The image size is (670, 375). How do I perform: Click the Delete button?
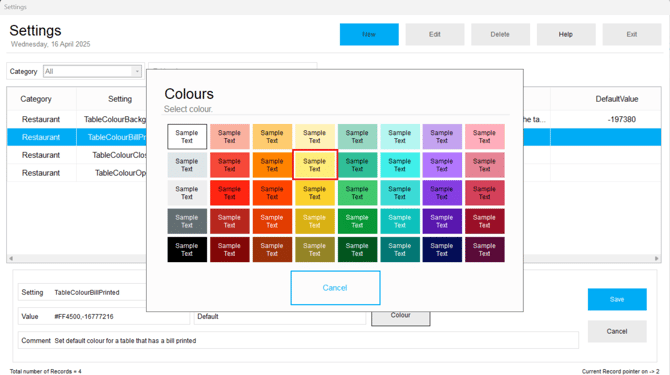[x=500, y=34]
